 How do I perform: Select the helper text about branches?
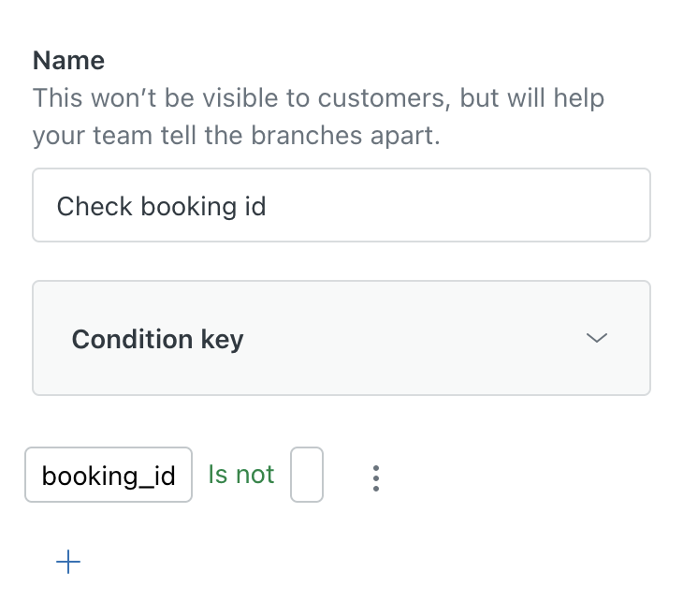point(317,116)
